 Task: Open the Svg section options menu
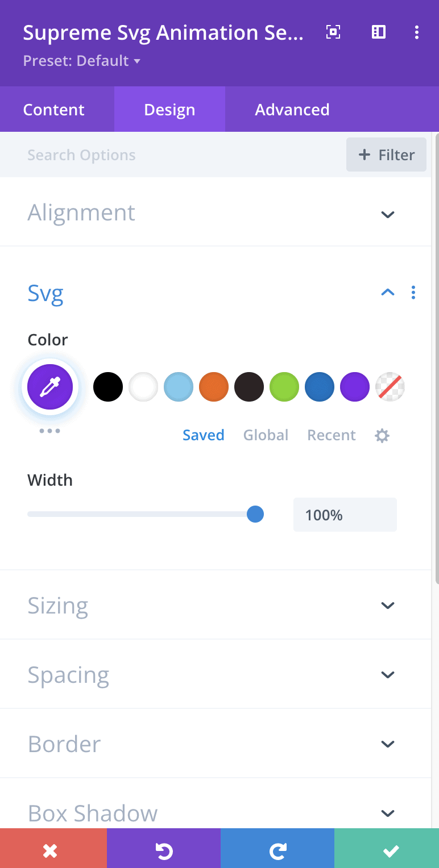[x=413, y=292]
